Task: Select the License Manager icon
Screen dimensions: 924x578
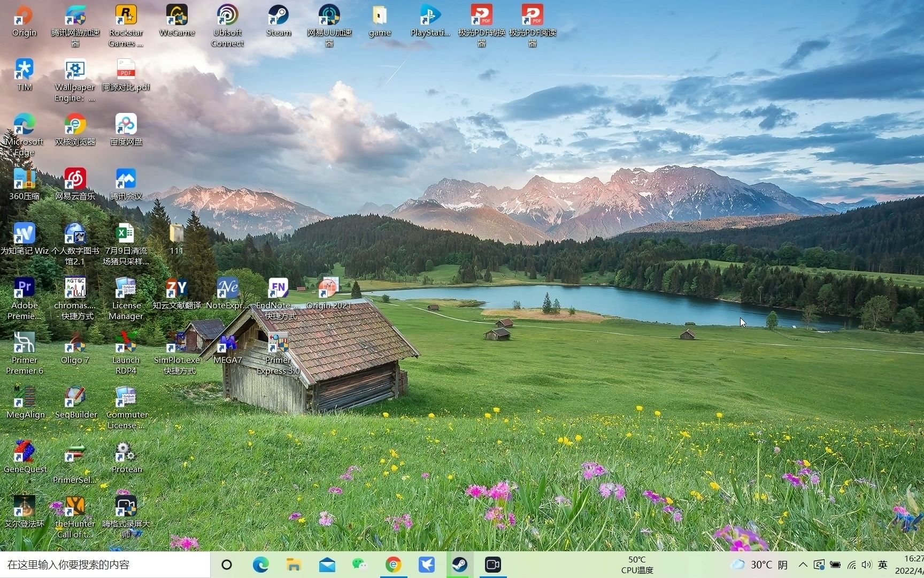Action: [126, 299]
